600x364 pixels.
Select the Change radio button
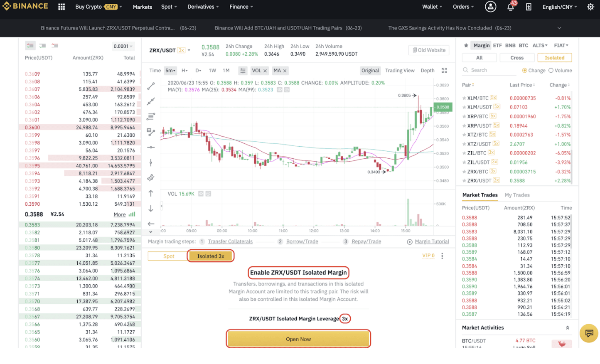(x=524, y=71)
